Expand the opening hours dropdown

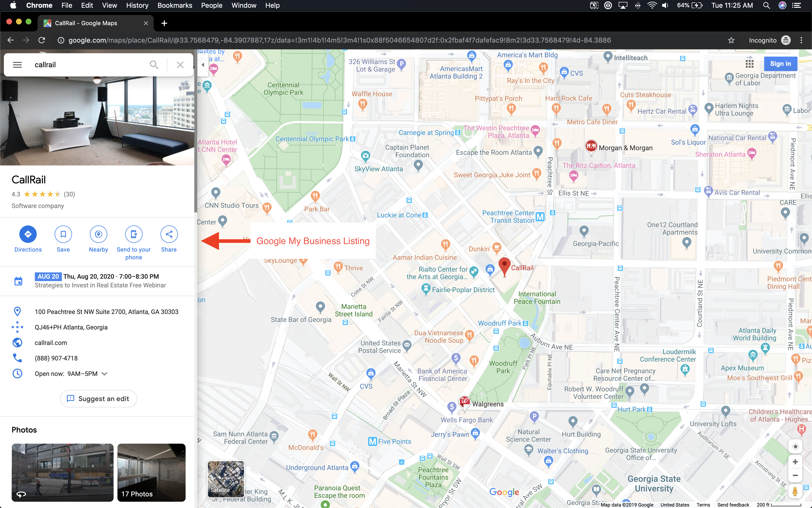(104, 374)
